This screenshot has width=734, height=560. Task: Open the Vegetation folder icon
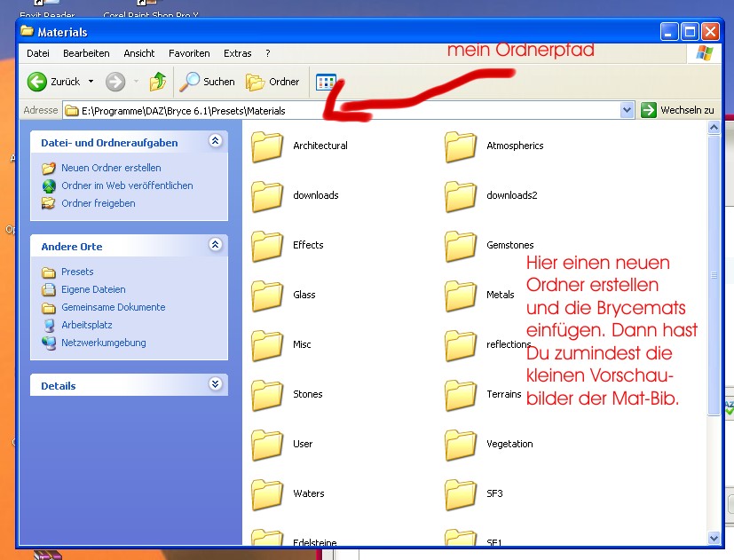pyautogui.click(x=461, y=445)
